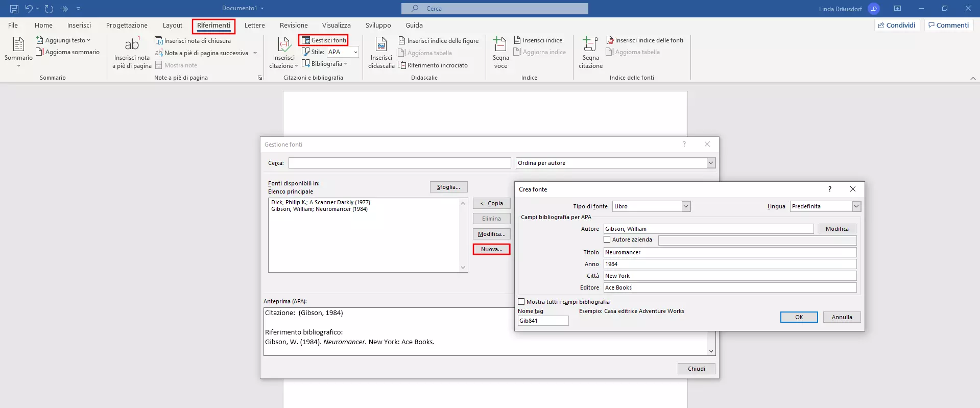The height and width of the screenshot is (408, 980).
Task: Click Segna citazione
Action: click(x=590, y=53)
